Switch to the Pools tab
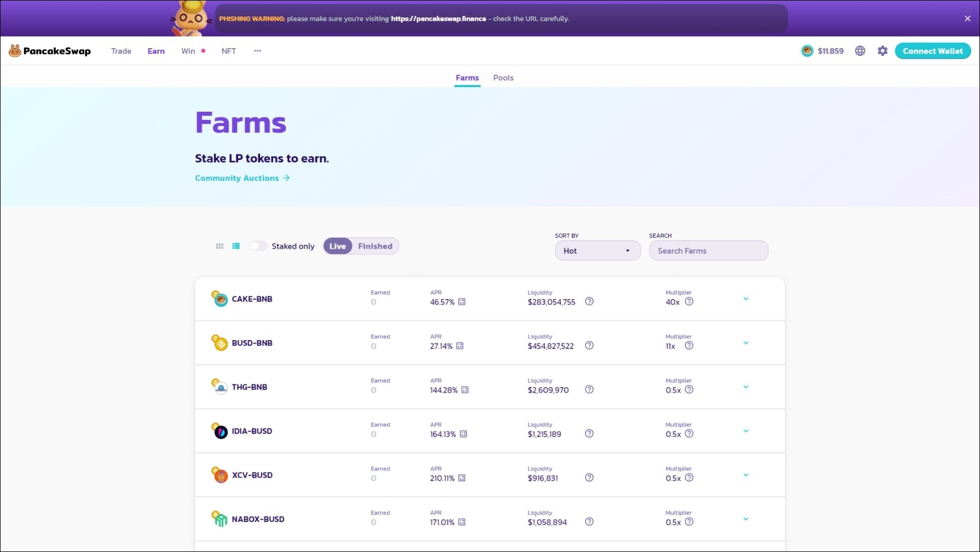This screenshot has height=552, width=980. (x=503, y=78)
